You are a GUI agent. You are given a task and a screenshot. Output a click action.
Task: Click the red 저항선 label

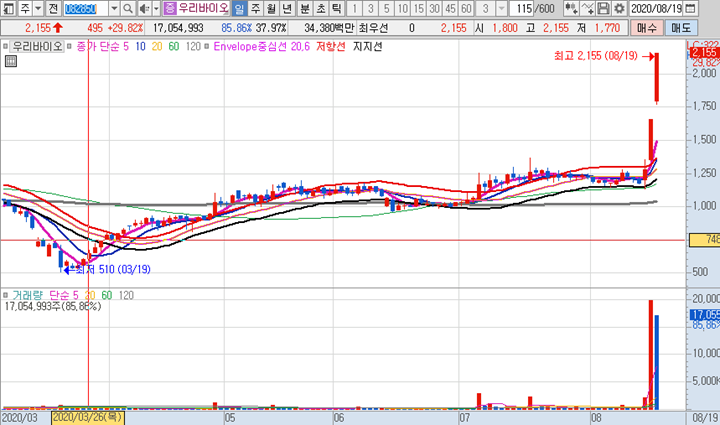click(x=331, y=46)
